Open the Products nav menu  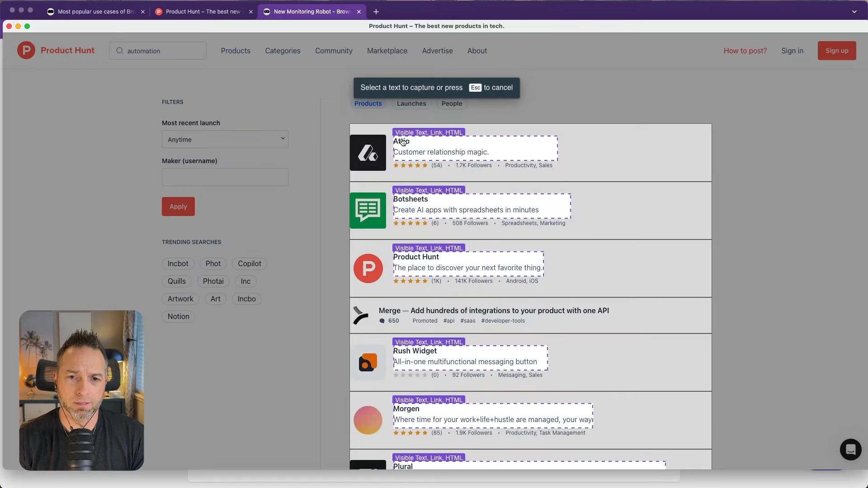(236, 51)
